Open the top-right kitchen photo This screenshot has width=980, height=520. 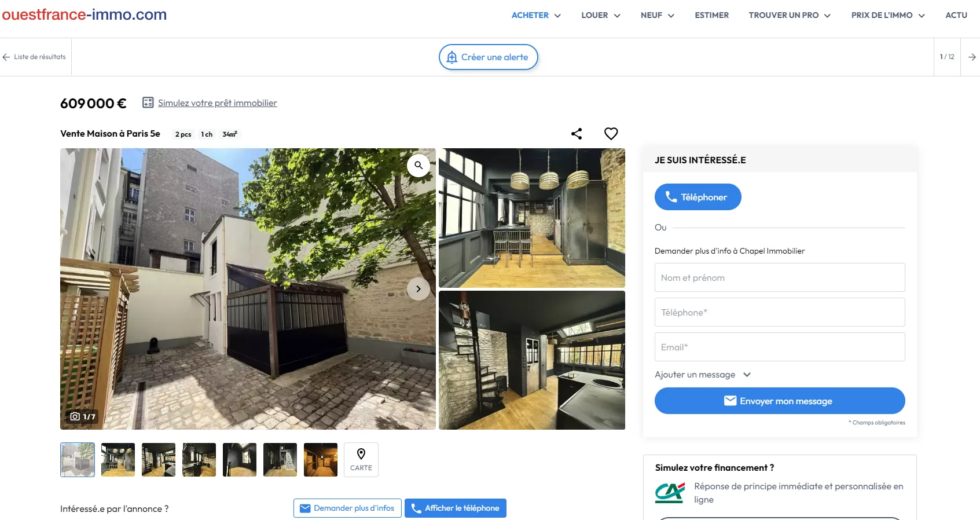coord(532,218)
